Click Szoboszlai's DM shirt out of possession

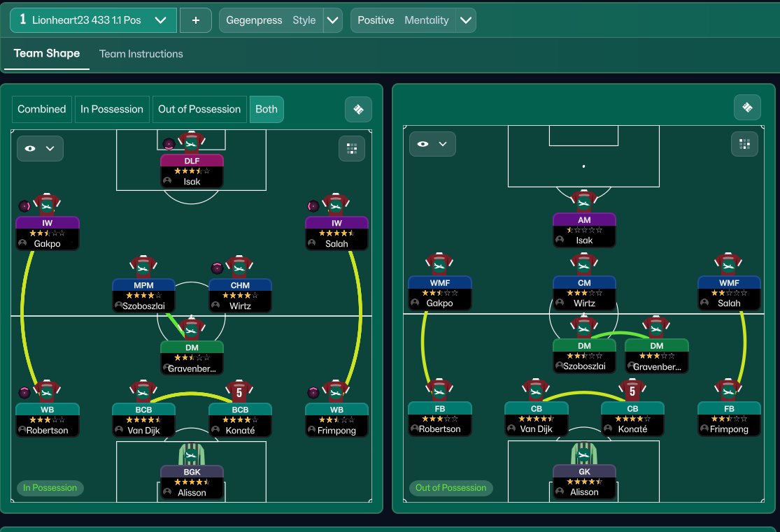584,326
